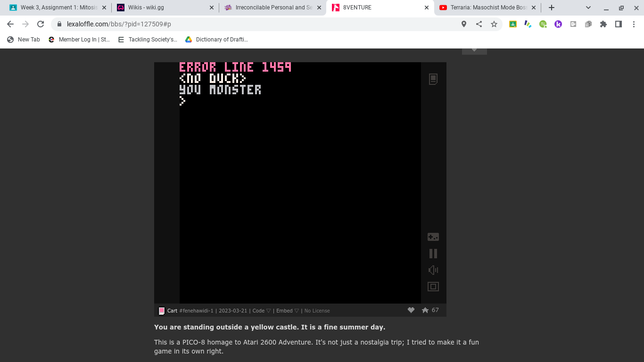Close the Terraria YouTube tab
This screenshot has height=362, width=644.
(x=534, y=8)
